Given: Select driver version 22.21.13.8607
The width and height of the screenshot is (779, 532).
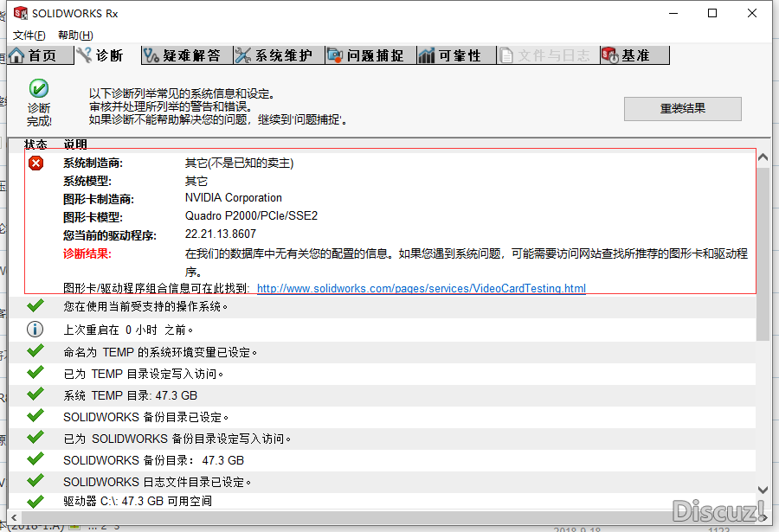Looking at the screenshot, I should pyautogui.click(x=221, y=234).
